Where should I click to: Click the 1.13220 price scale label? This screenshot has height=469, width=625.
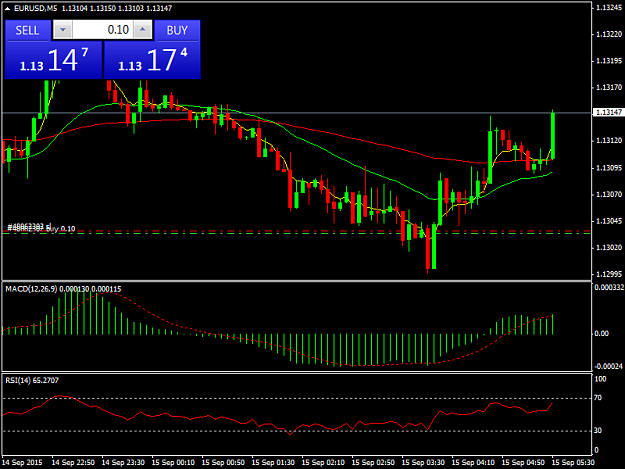tap(609, 34)
